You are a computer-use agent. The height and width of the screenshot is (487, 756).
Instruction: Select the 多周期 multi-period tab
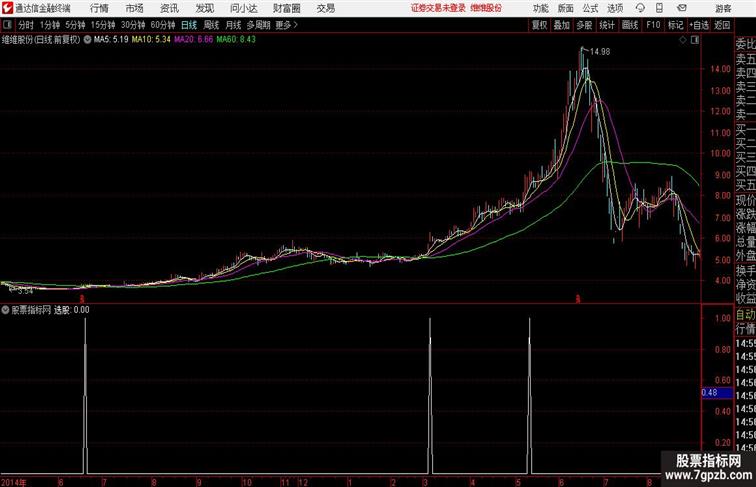258,25
